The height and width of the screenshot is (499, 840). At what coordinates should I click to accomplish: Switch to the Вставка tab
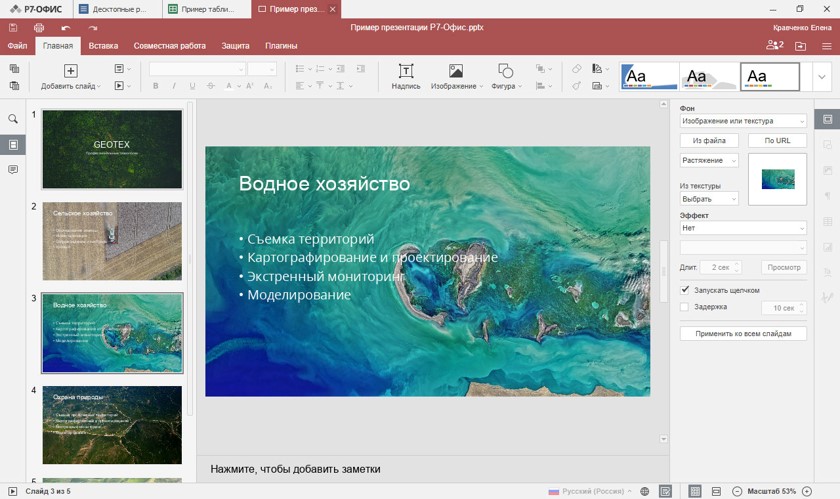103,46
